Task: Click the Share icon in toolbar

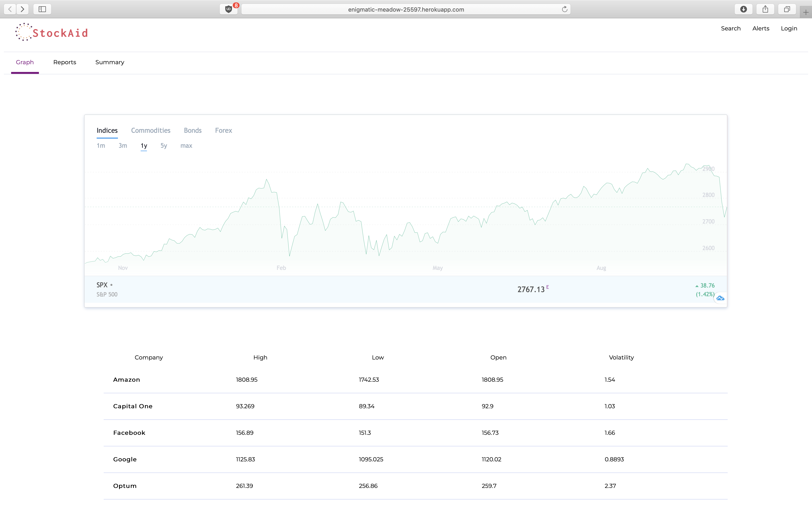Action: point(765,9)
